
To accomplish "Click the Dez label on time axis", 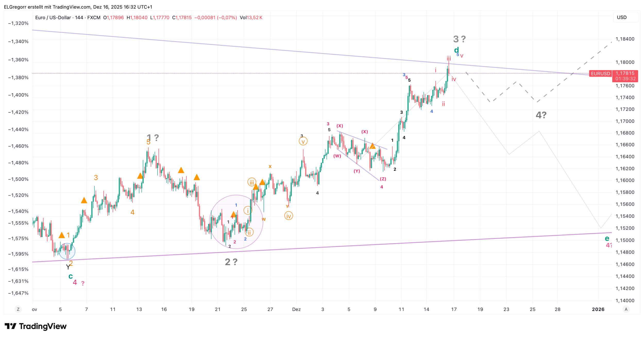I will (x=296, y=309).
